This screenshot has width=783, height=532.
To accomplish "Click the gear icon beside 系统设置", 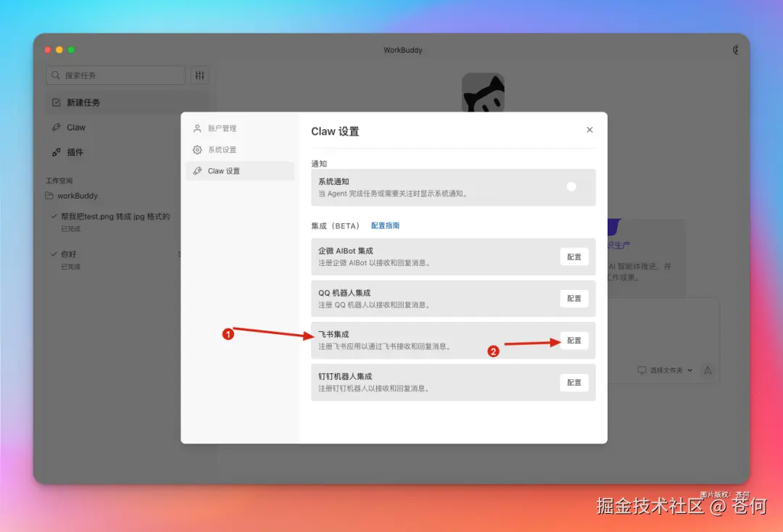I will [196, 150].
